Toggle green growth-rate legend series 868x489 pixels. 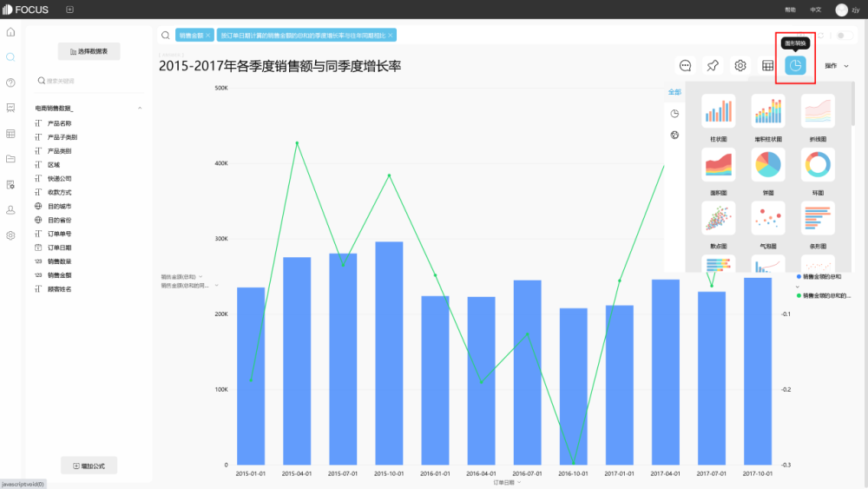point(824,295)
